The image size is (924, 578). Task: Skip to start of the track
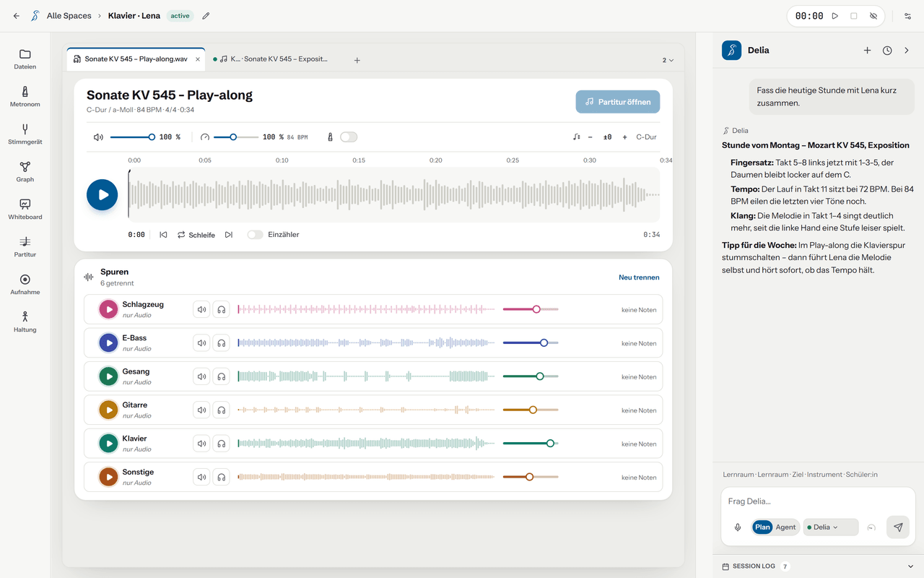[x=163, y=235]
